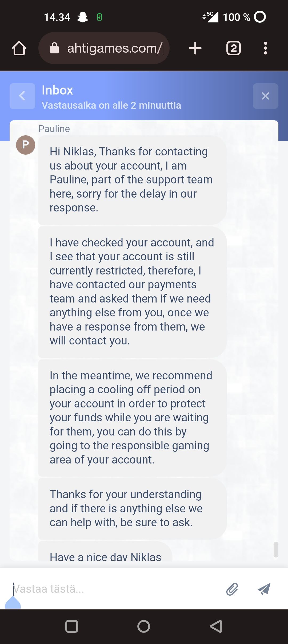Attach a file with the paperclip icon
The width and height of the screenshot is (288, 644).
coord(232,589)
